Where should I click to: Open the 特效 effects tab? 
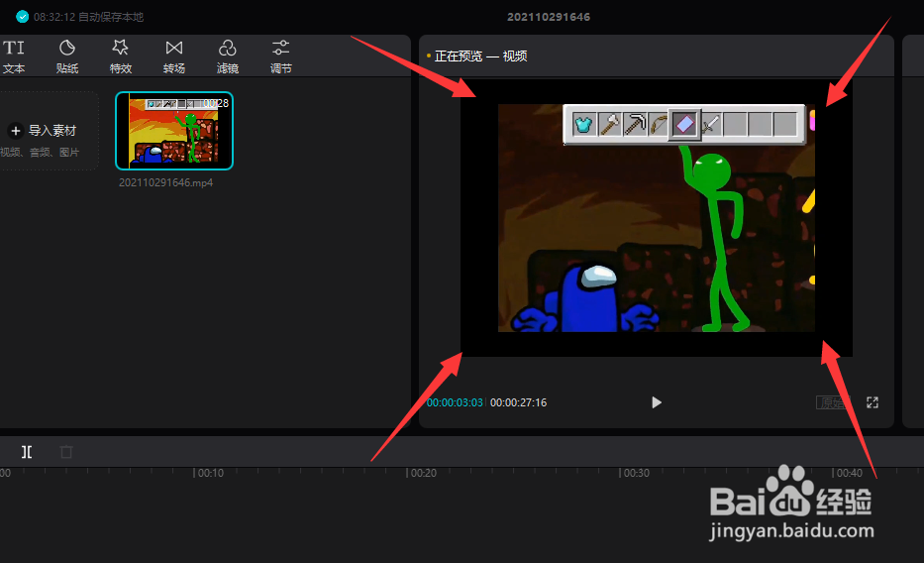point(120,56)
